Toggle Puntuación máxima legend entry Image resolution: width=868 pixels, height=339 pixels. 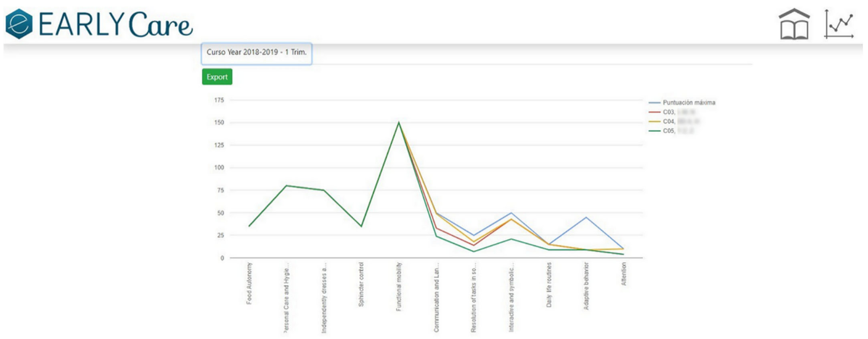(689, 102)
